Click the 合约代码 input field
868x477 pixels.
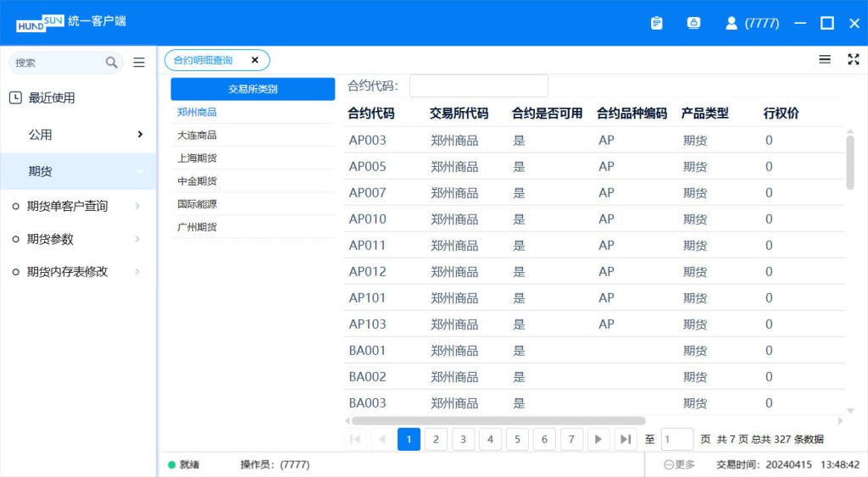(479, 86)
